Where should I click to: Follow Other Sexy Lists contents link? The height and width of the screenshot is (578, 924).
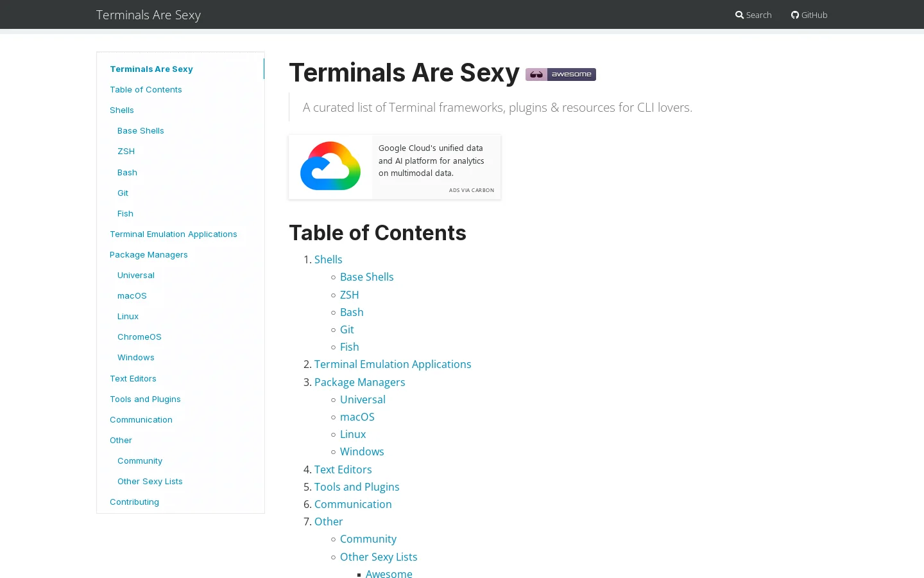[x=379, y=557]
